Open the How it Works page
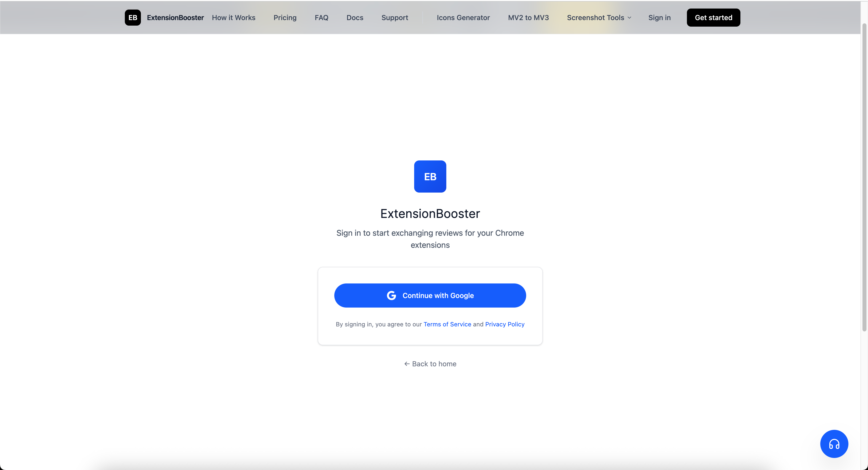868x470 pixels. [234, 18]
